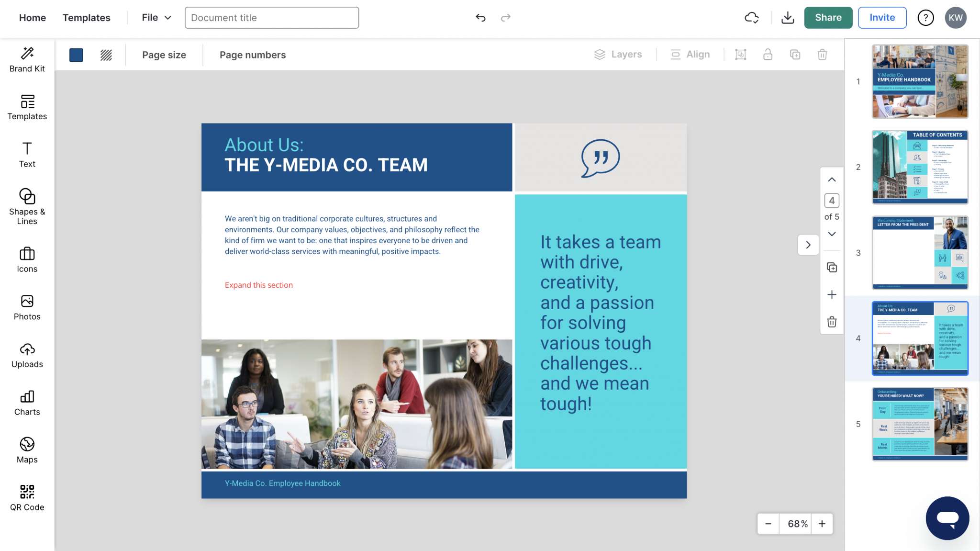
Task: Open the Uploads panel
Action: click(27, 355)
